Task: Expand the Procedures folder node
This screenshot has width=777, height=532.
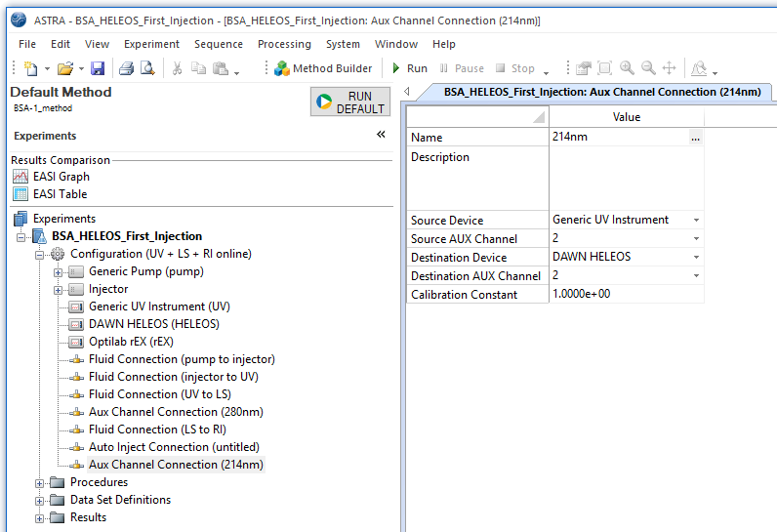Action: point(40,482)
